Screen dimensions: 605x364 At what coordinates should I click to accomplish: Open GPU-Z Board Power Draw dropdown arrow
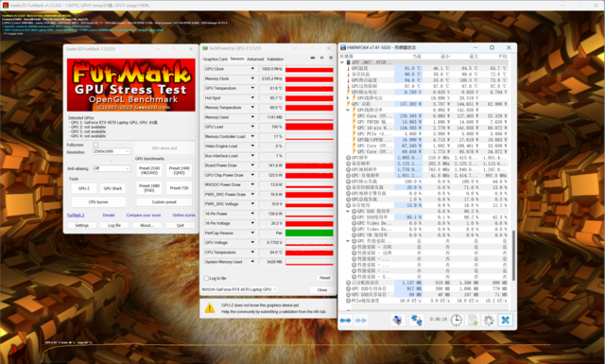point(252,165)
